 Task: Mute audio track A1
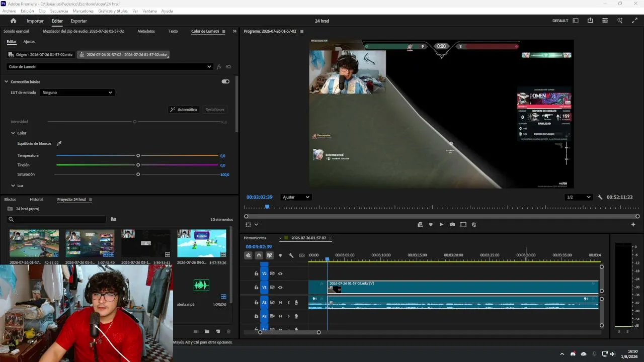[x=280, y=302]
